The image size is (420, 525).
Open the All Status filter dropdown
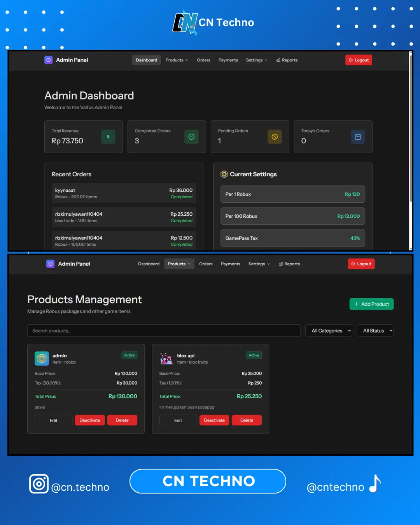(x=375, y=331)
